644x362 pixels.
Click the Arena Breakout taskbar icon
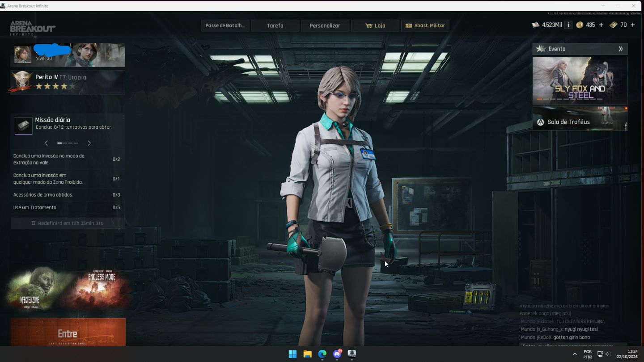coord(352,354)
